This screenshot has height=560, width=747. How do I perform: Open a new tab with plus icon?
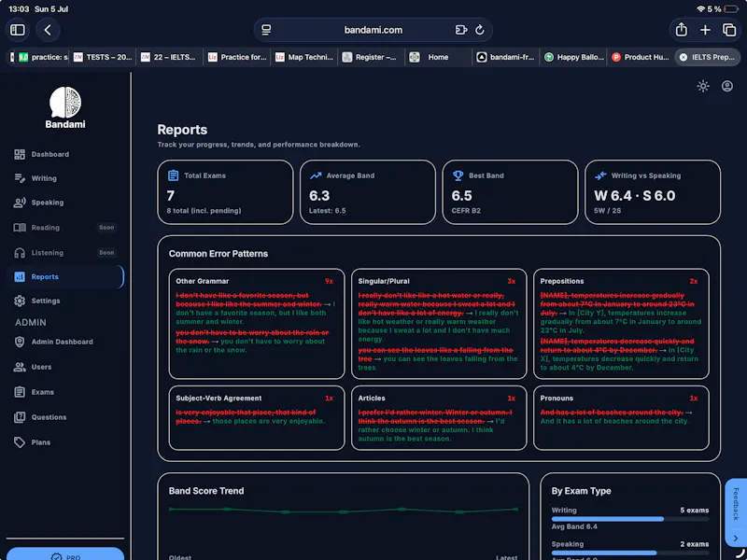(x=705, y=30)
